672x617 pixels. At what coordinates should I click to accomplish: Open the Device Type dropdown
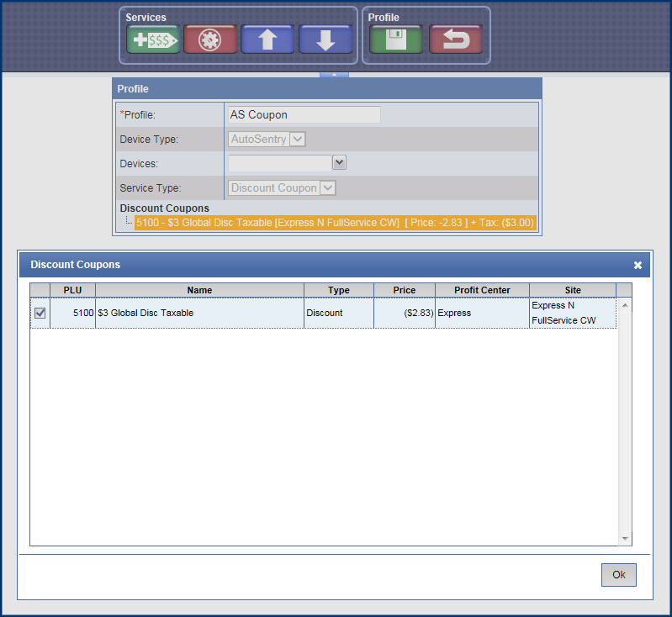(297, 139)
